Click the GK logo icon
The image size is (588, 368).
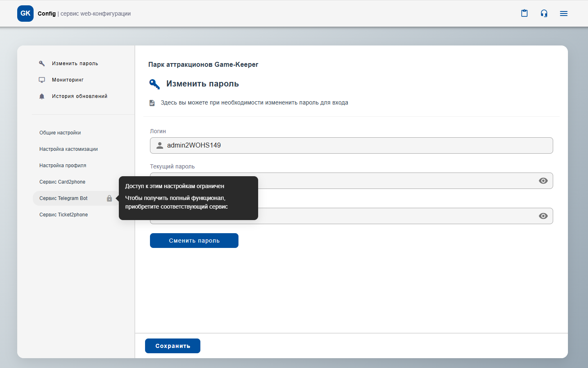[x=25, y=14]
